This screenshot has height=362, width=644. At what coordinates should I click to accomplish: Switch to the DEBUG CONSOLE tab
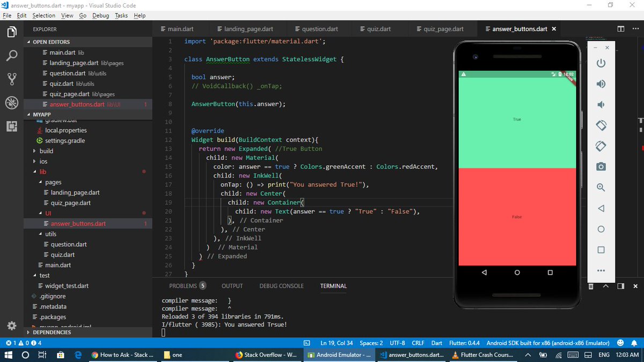point(281,286)
